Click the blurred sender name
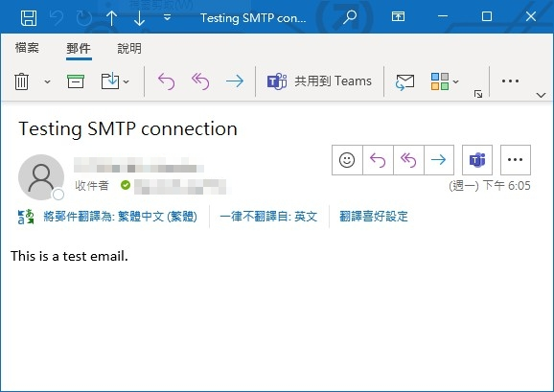This screenshot has height=392, width=554. tap(139, 165)
